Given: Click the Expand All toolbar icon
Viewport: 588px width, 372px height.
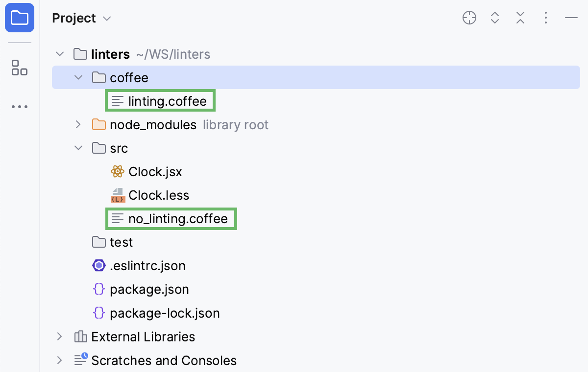Looking at the screenshot, I should click(x=495, y=18).
